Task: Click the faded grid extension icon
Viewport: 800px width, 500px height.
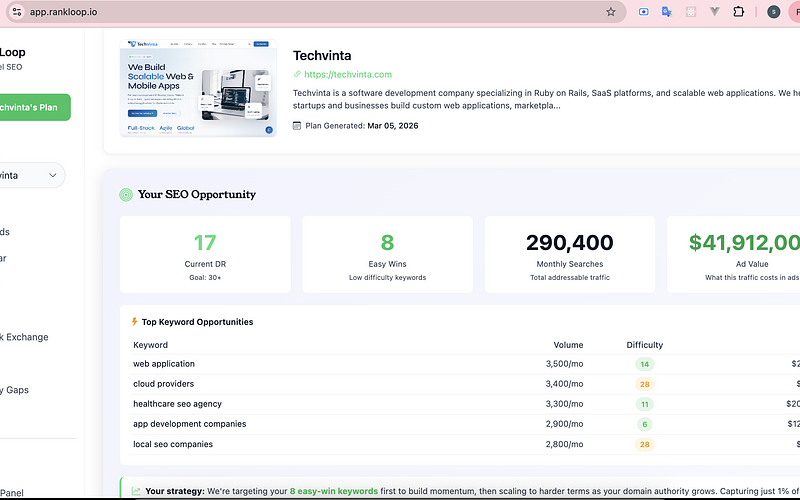Action: pos(691,12)
